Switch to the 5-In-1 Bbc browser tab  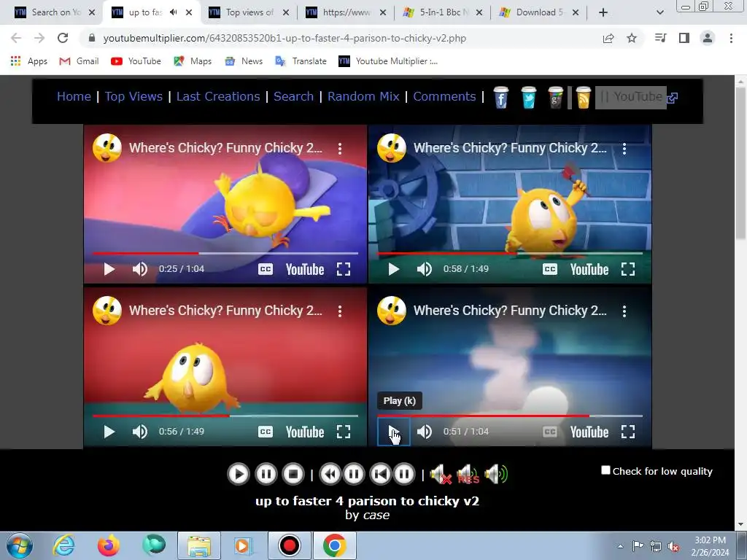[x=443, y=12]
